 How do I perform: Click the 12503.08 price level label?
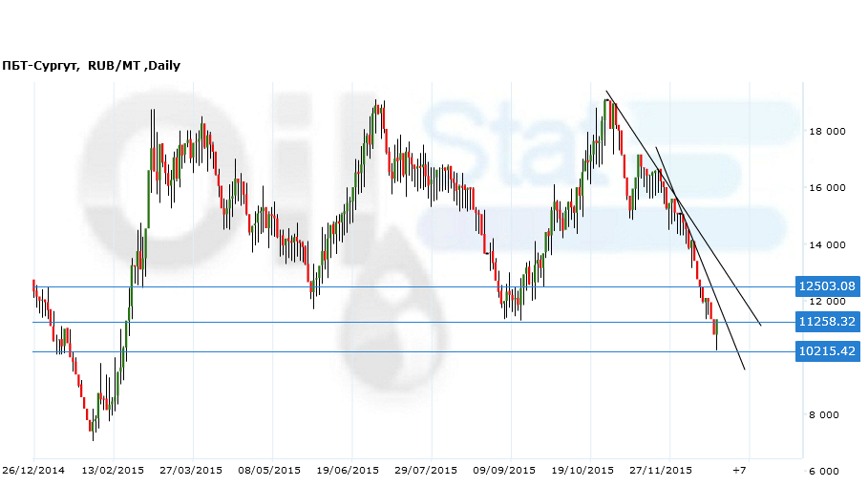click(826, 286)
